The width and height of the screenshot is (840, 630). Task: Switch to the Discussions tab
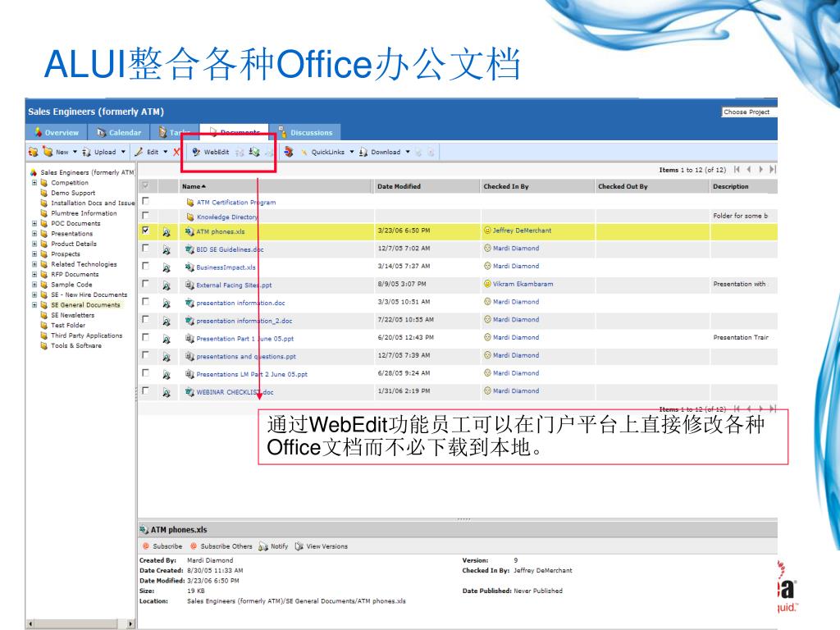click(305, 132)
